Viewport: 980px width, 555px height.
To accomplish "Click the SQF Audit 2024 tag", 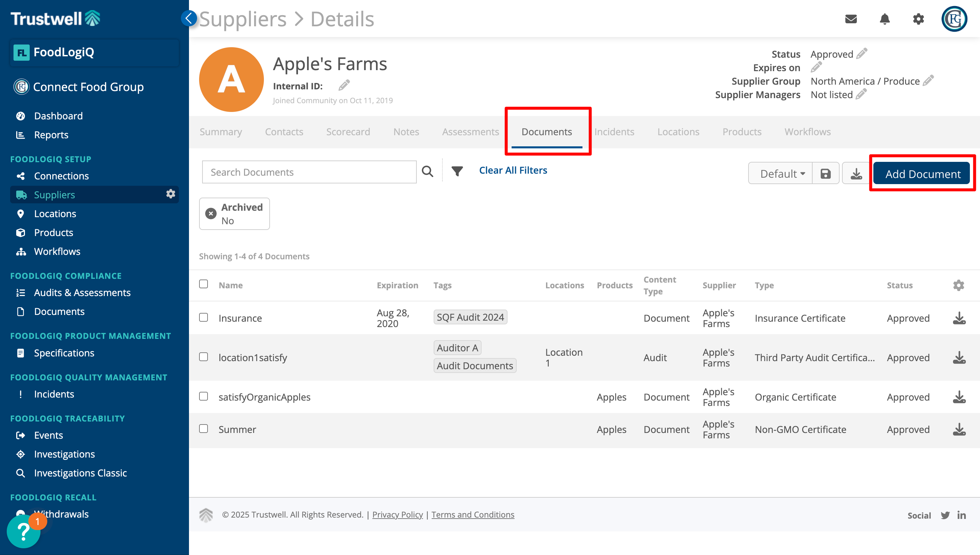I will (470, 317).
